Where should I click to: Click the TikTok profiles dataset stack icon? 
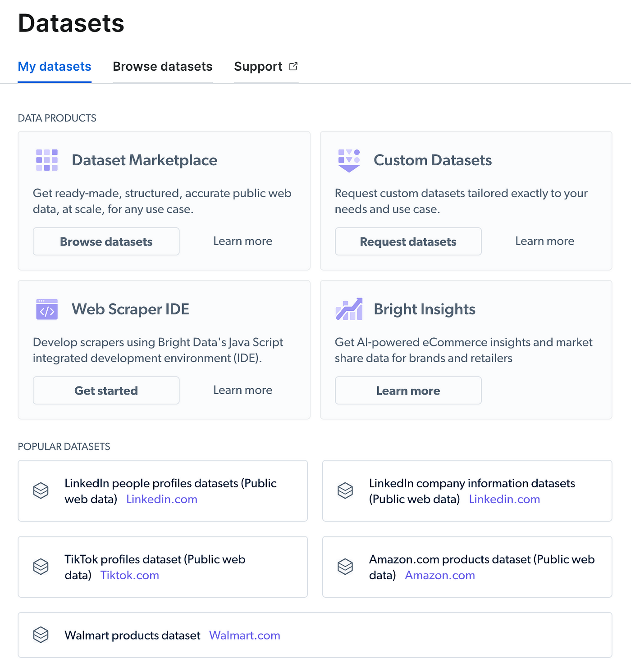(41, 567)
